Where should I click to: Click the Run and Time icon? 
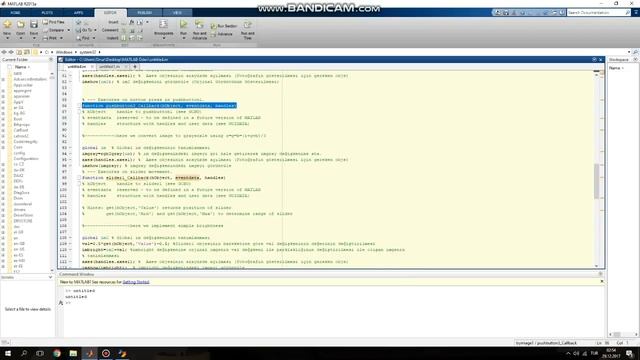pyautogui.click(x=247, y=25)
